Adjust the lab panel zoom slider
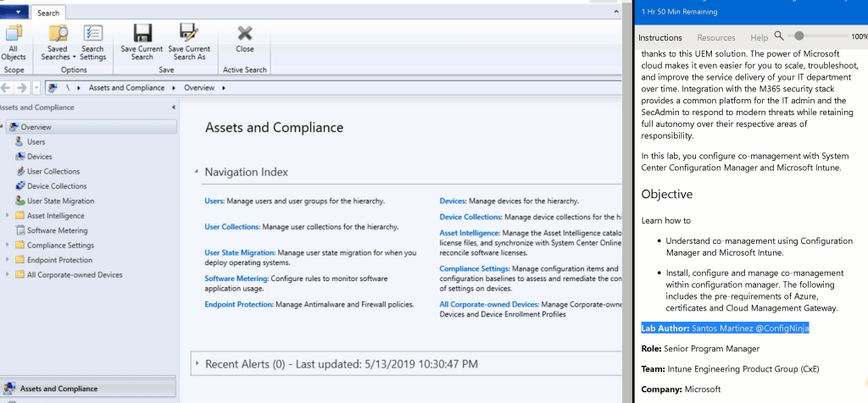 click(x=798, y=36)
